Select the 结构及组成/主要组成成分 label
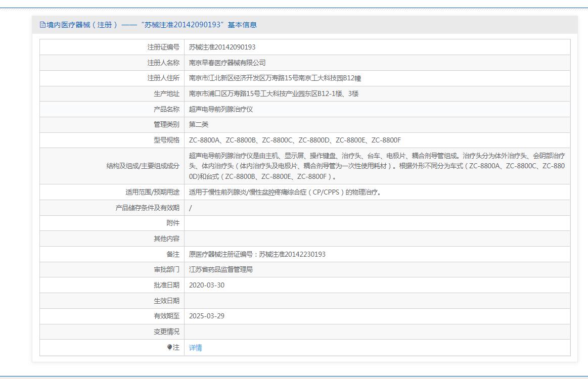 point(143,166)
